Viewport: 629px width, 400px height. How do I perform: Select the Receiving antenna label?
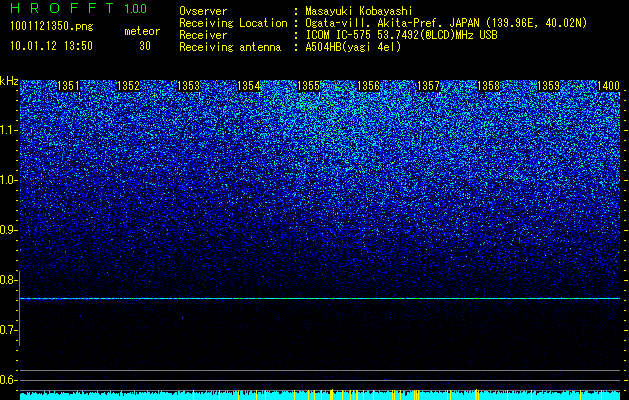(x=230, y=47)
